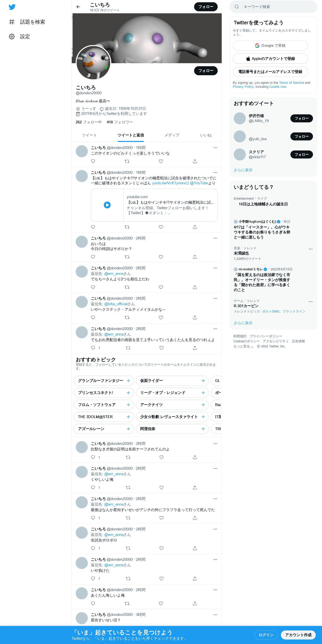Register with Appleのアカウントで登録
The height and width of the screenshot is (644, 322).
(x=270, y=59)
